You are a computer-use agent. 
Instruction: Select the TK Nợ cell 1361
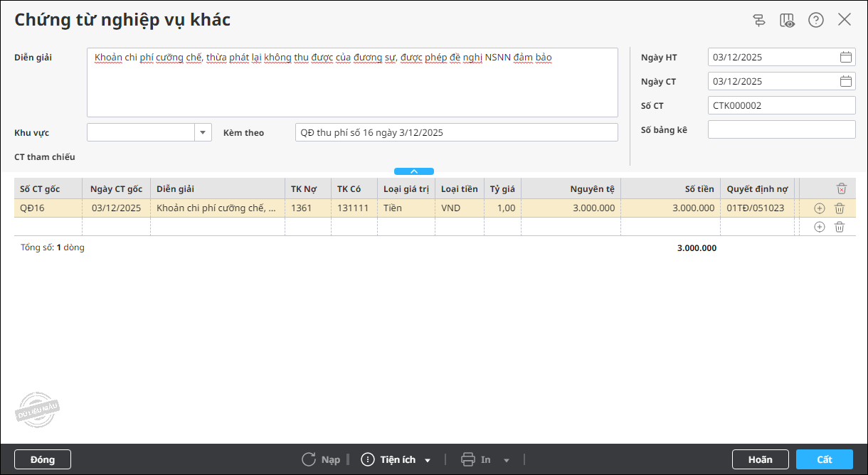point(308,208)
